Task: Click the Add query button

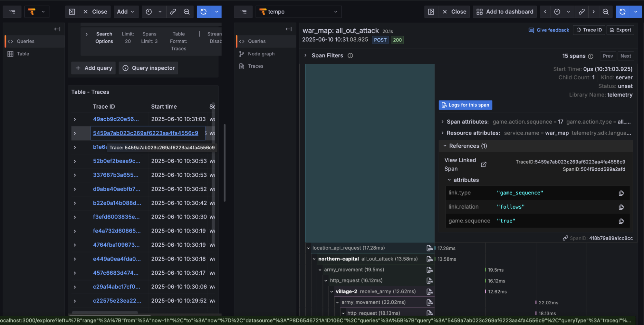Action: coord(93,68)
